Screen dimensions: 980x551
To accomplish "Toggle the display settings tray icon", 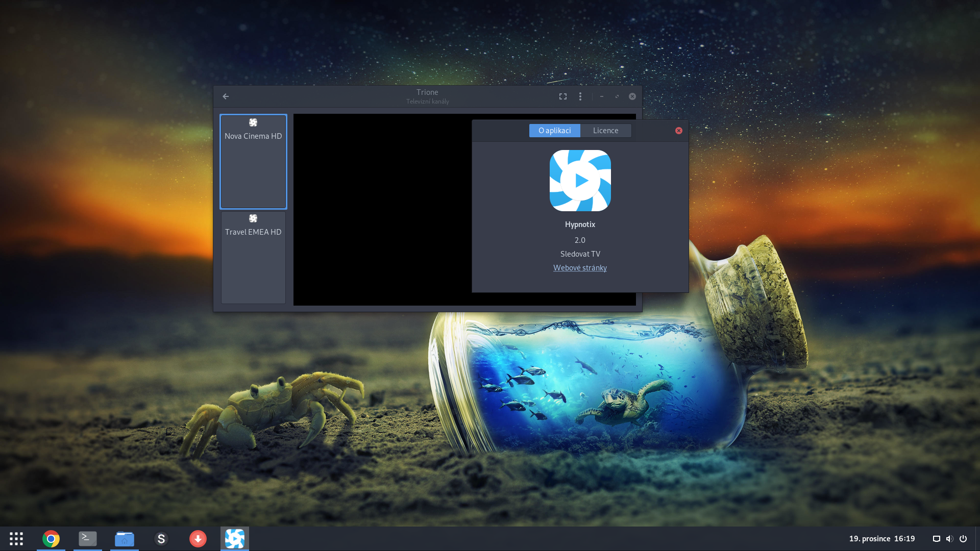I will pos(936,538).
